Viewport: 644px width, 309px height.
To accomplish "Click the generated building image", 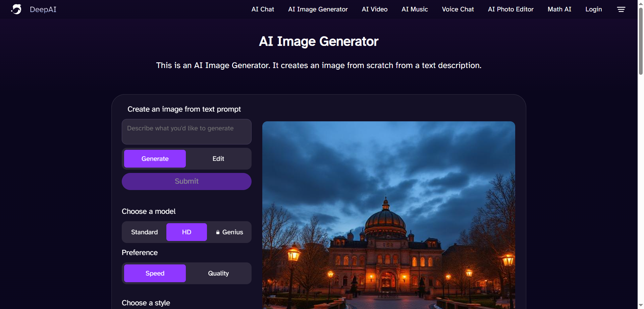I will point(389,215).
